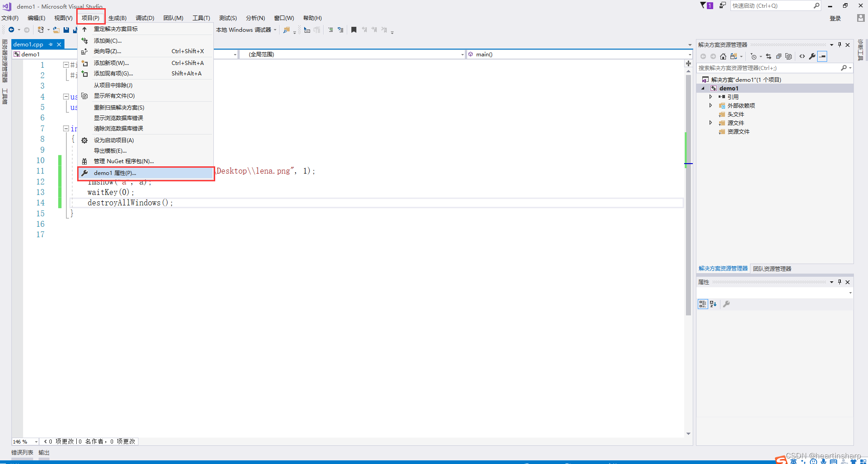Toggle Pin for the Solution Explorer panel
Screen dimensions: 868x464
(839, 45)
